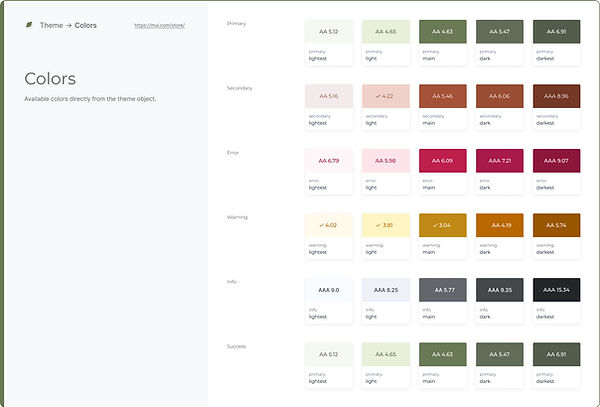Screen dimensions: 600x407
Task: Choose the error lightest swatch AA 6.79
Action: tap(329, 161)
